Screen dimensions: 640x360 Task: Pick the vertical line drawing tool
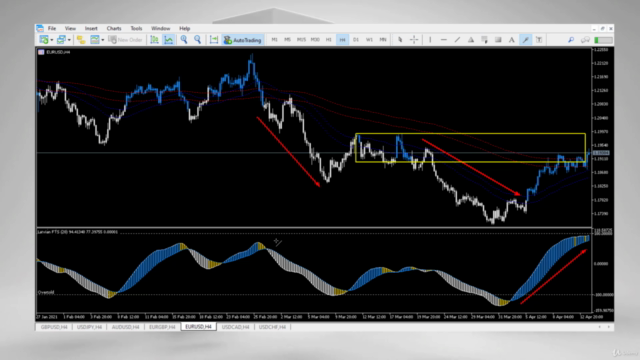click(x=430, y=40)
